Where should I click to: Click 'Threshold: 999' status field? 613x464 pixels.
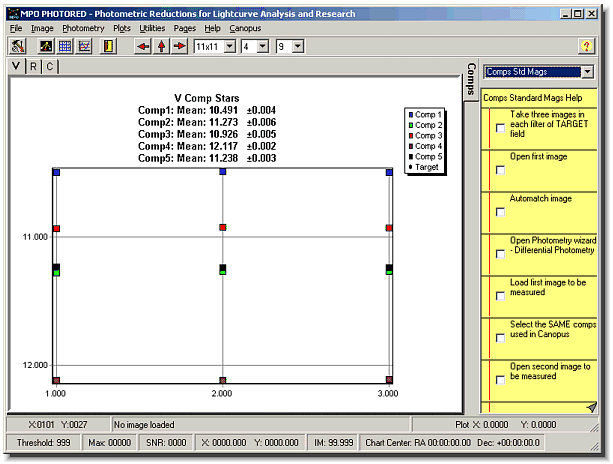[x=43, y=443]
